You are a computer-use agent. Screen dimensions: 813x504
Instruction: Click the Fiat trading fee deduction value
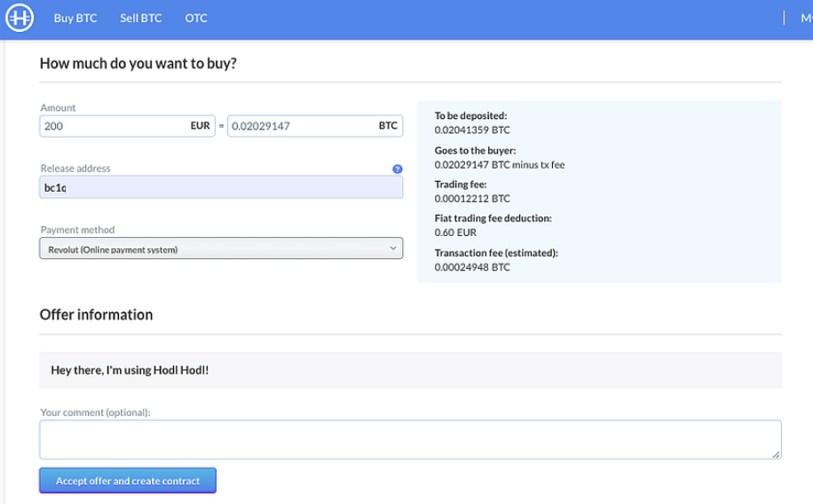click(x=455, y=232)
